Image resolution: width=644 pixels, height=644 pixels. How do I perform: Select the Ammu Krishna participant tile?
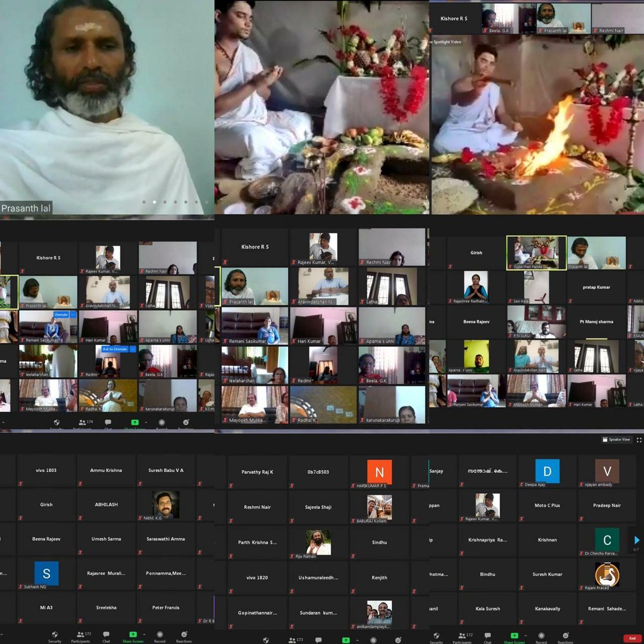click(x=106, y=471)
